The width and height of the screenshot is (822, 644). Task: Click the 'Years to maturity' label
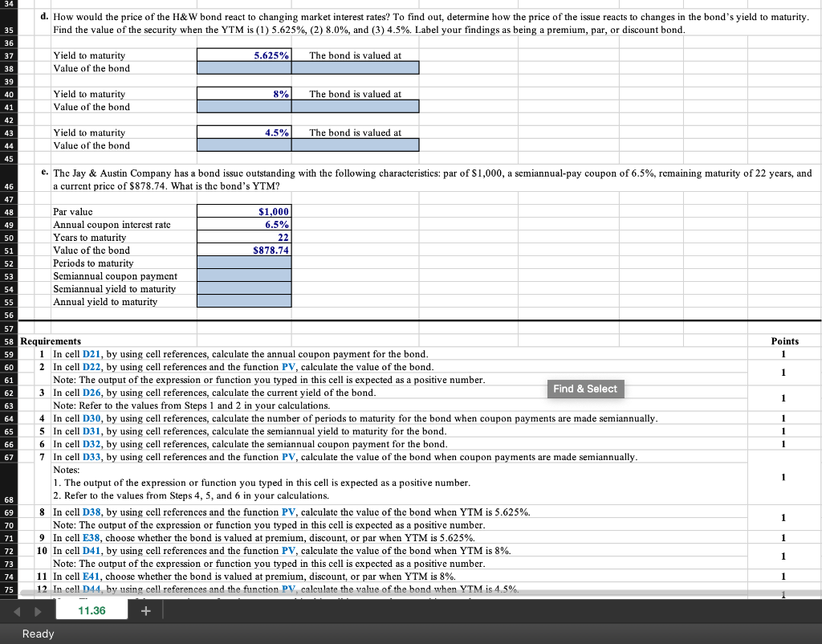click(89, 237)
